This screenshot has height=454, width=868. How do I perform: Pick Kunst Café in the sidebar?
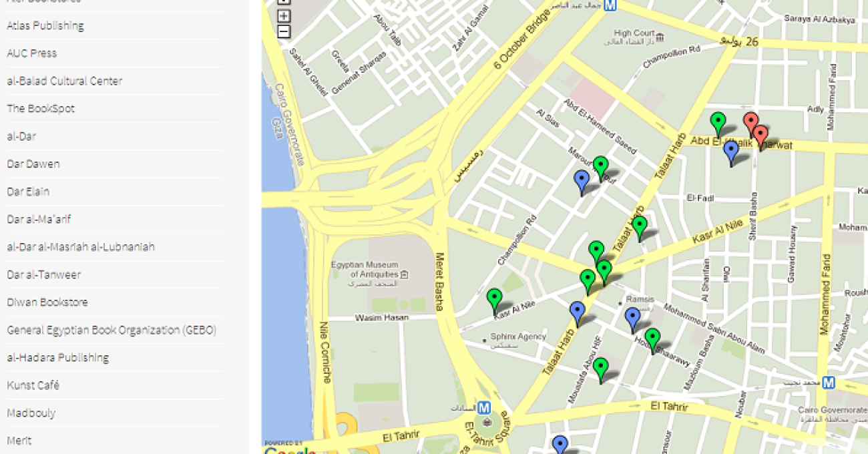click(33, 385)
